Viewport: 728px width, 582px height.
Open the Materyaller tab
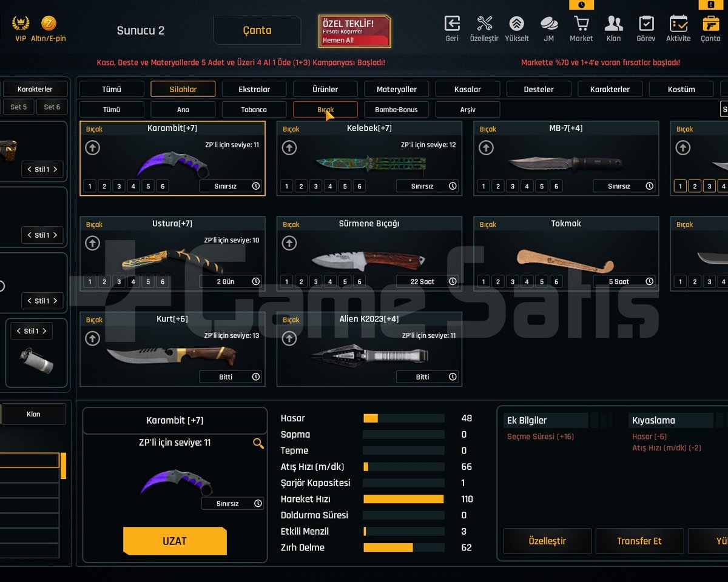(x=397, y=89)
